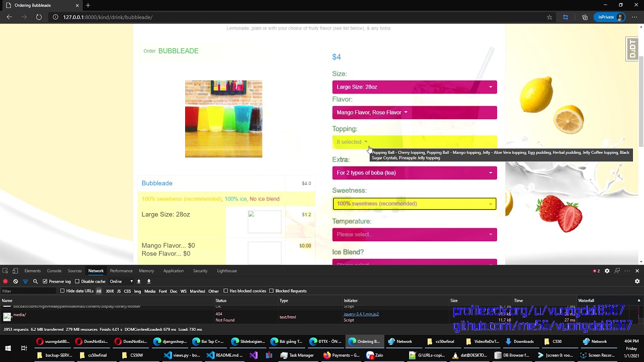
Task: Click the InPrivate profile button
Action: (x=610, y=17)
